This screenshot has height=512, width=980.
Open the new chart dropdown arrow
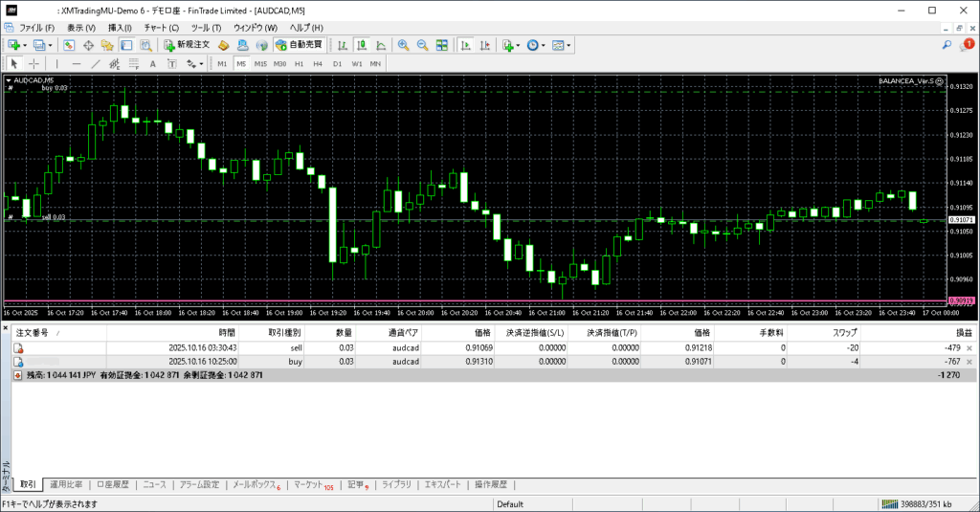coord(25,45)
